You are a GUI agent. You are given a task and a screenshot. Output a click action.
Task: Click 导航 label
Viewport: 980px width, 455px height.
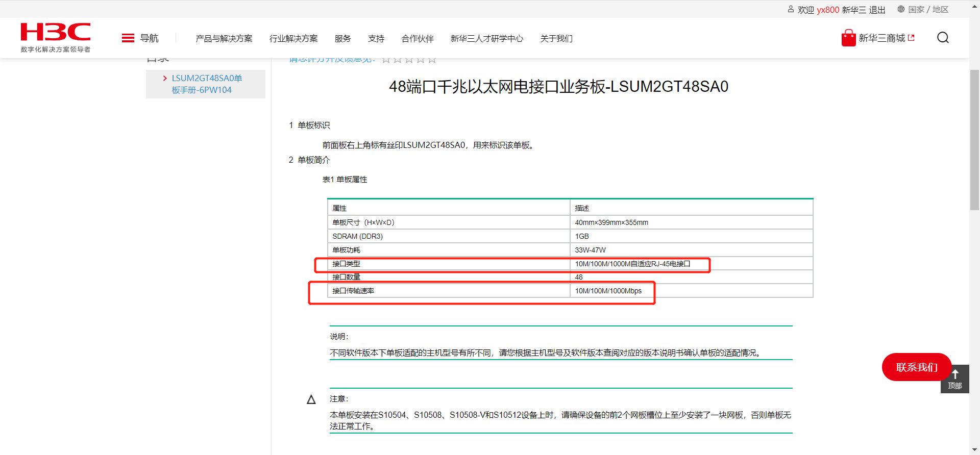pos(150,38)
